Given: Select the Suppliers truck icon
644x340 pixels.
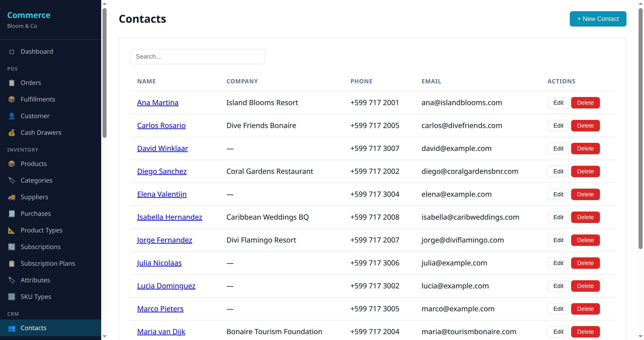Looking at the screenshot, I should [x=11, y=197].
